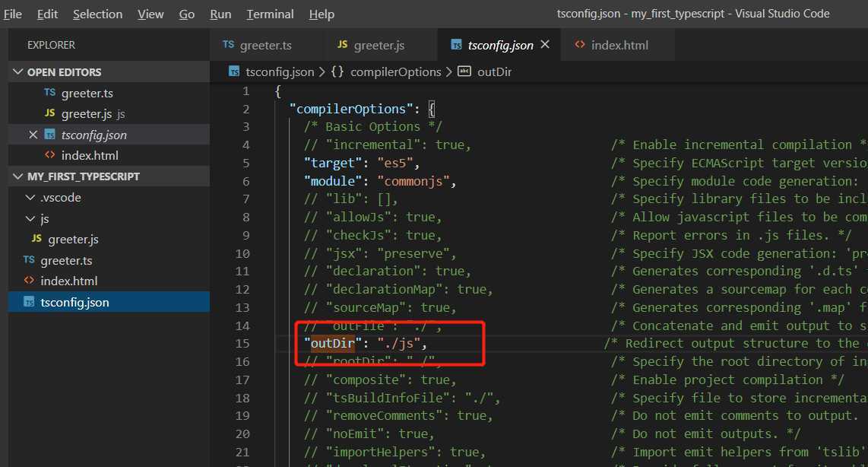868x467 pixels.
Task: Click TS icon of greeter.ts in project tree
Action: coord(29,259)
